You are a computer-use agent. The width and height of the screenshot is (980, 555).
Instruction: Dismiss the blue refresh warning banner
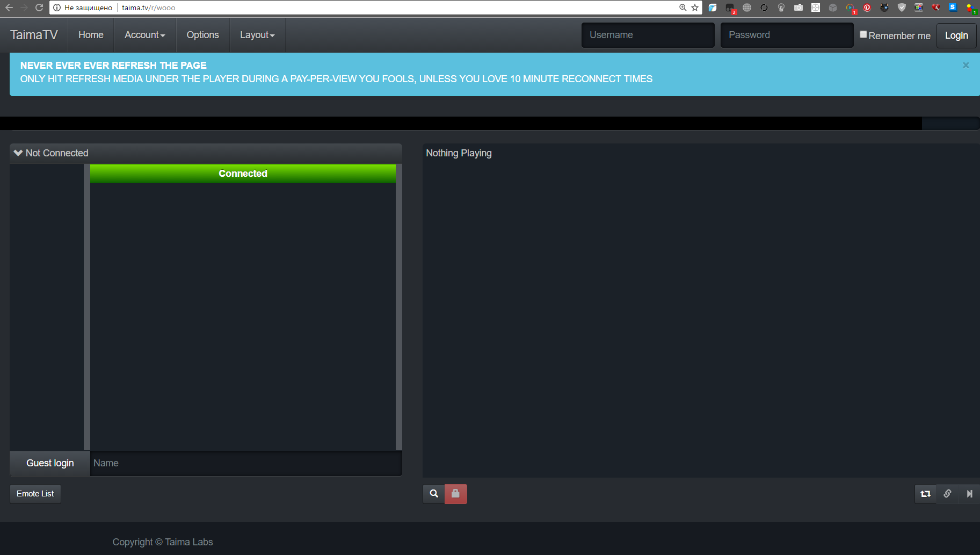point(966,65)
